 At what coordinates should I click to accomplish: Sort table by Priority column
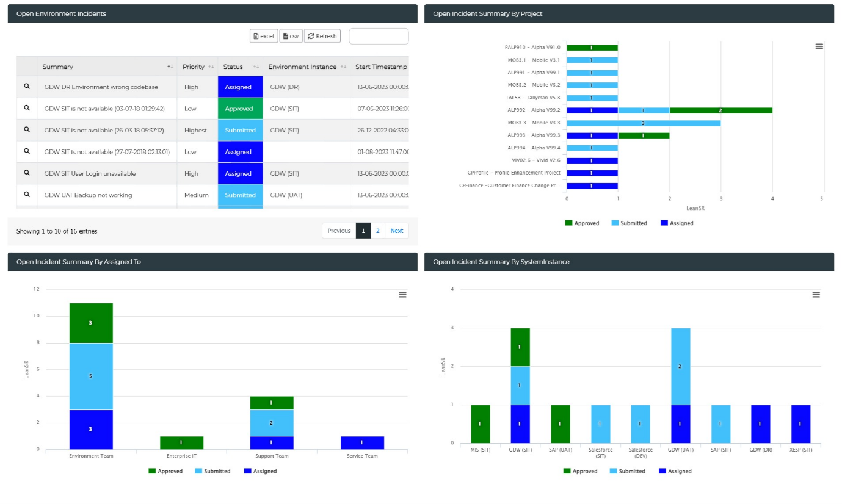coord(197,67)
